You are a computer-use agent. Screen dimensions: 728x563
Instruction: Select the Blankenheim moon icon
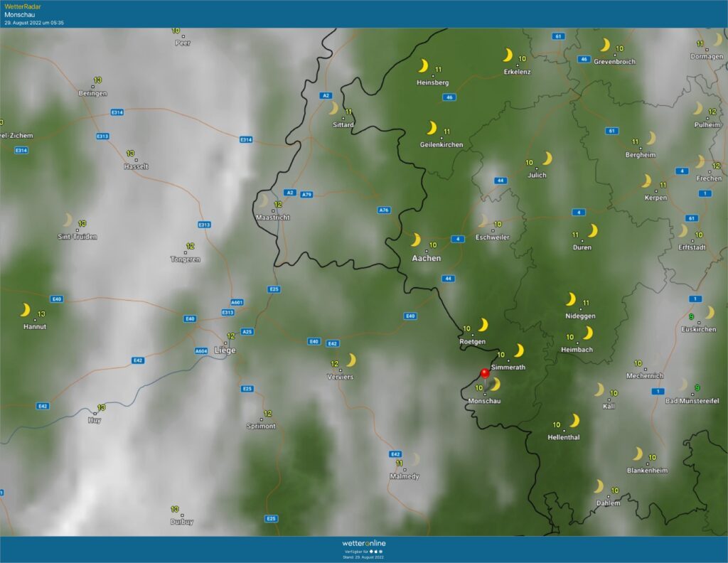(638, 454)
